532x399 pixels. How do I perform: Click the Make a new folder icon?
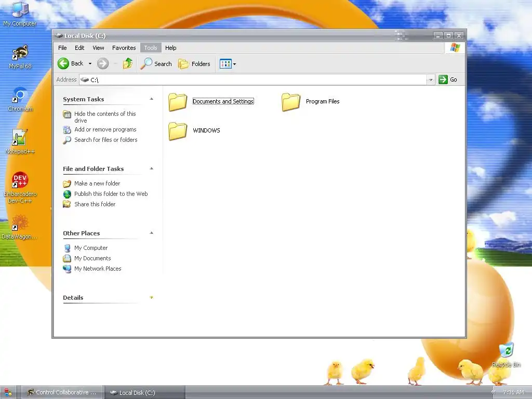[67, 183]
